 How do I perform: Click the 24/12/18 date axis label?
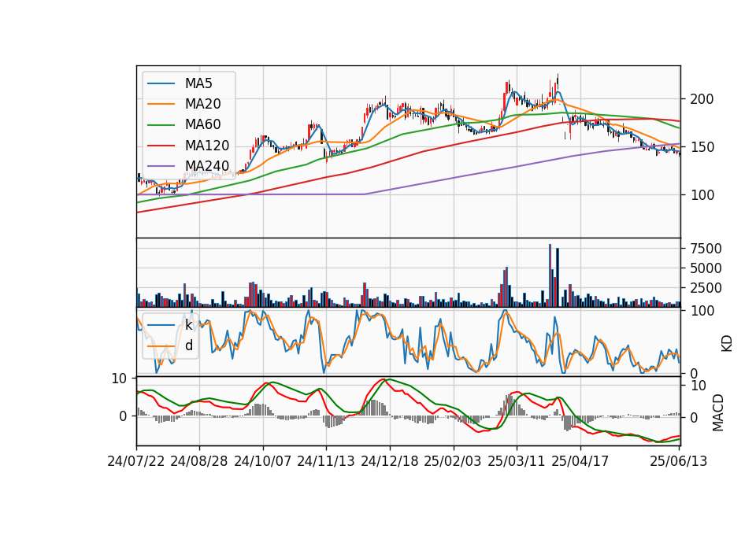(390, 461)
